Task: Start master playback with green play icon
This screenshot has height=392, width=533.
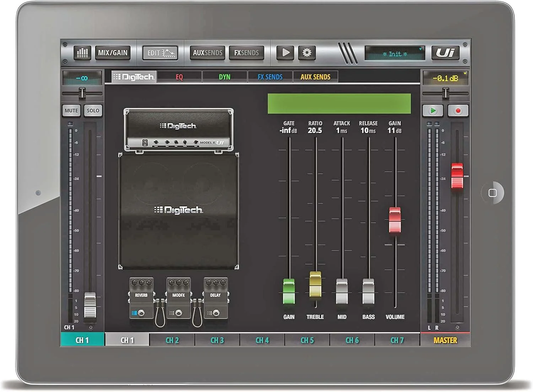Action: 433,111
